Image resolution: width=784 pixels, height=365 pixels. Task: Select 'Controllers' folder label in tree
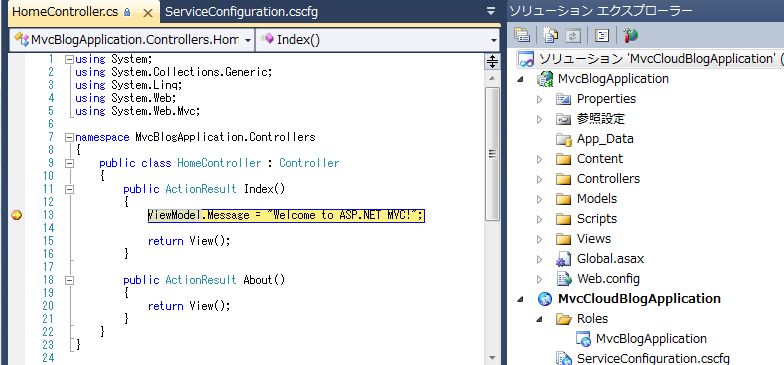pos(608,178)
